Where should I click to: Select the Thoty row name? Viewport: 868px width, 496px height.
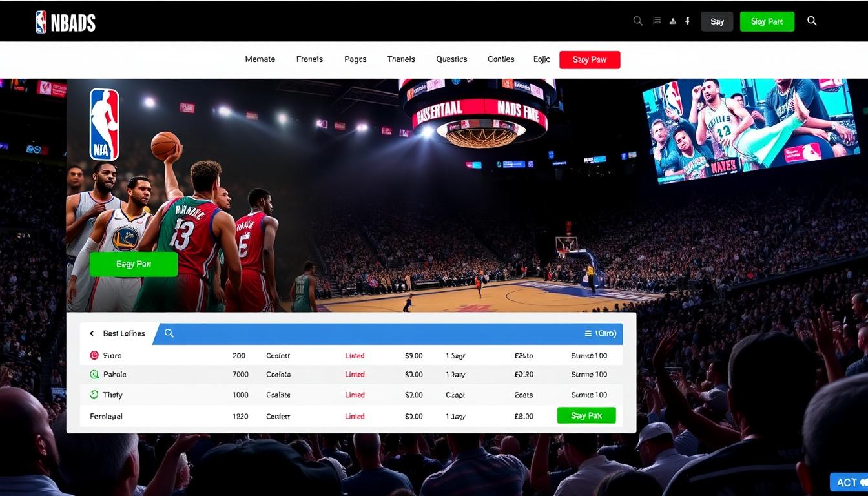coord(112,395)
